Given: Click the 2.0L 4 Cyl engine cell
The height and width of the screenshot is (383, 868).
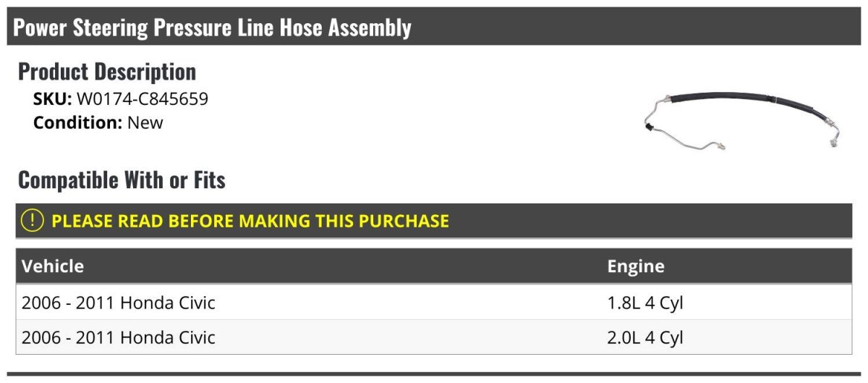Looking at the screenshot, I should [644, 337].
